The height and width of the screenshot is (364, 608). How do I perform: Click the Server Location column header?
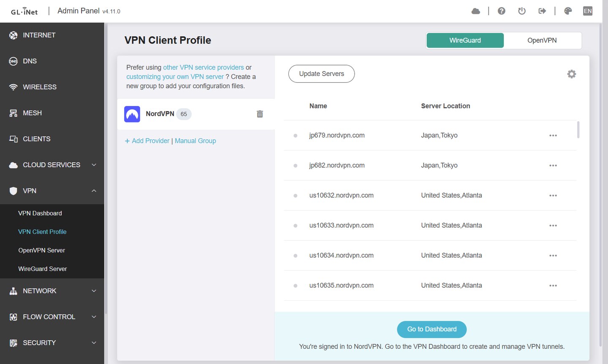pyautogui.click(x=445, y=106)
